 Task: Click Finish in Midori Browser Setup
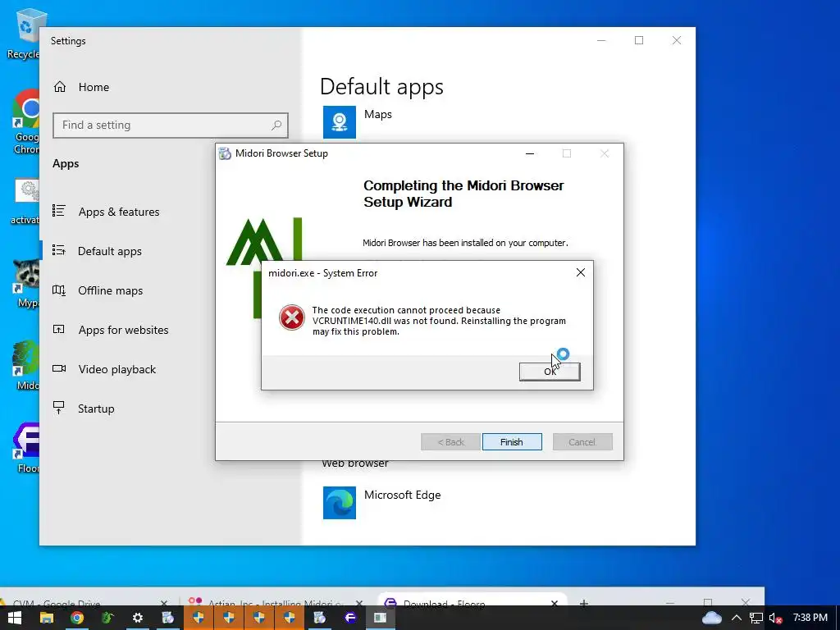tap(512, 442)
